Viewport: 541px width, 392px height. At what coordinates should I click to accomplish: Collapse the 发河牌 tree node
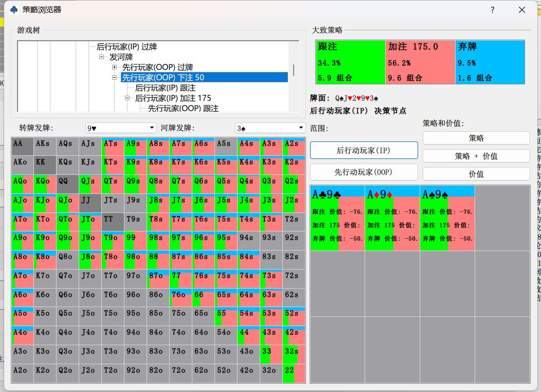[x=102, y=57]
